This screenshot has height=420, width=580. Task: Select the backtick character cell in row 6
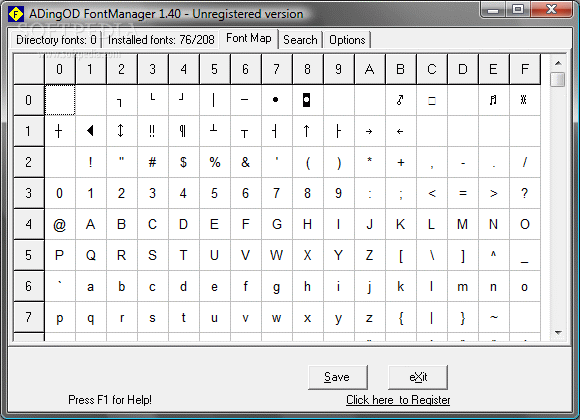coord(60,286)
